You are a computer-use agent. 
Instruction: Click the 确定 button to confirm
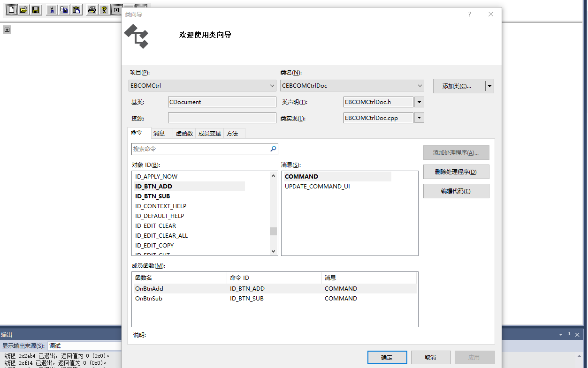387,357
